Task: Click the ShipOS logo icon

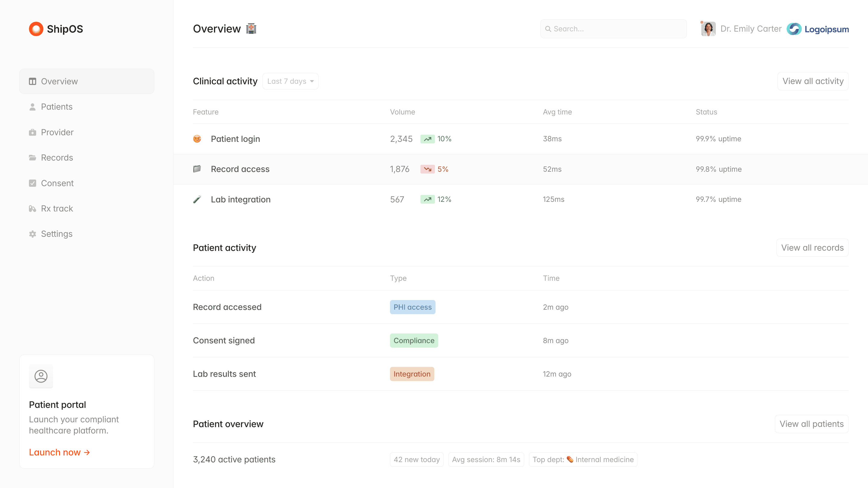Action: (36, 29)
